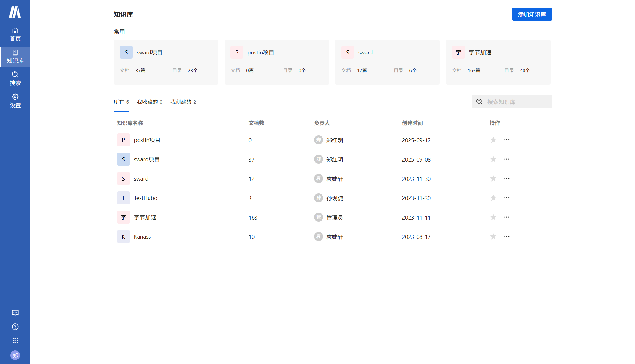The height and width of the screenshot is (364, 635).
Task: Open the message icon in sidebar bottom
Action: click(x=15, y=313)
